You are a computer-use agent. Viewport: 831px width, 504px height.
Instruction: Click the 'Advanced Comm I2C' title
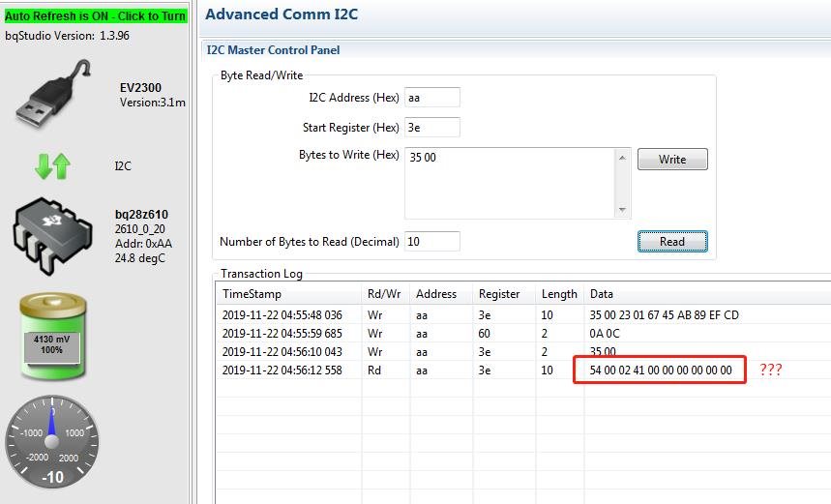tap(282, 15)
